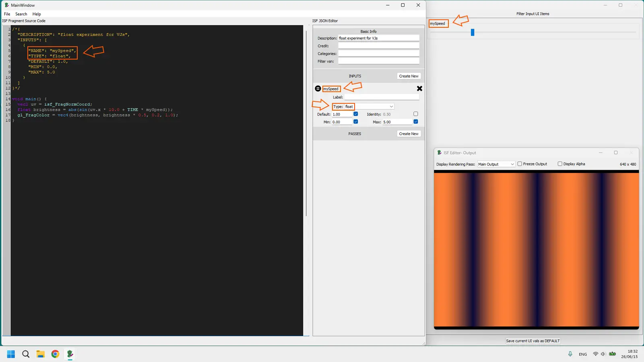Click the Min value field 0.00
This screenshot has width=644, height=362.
(342, 122)
